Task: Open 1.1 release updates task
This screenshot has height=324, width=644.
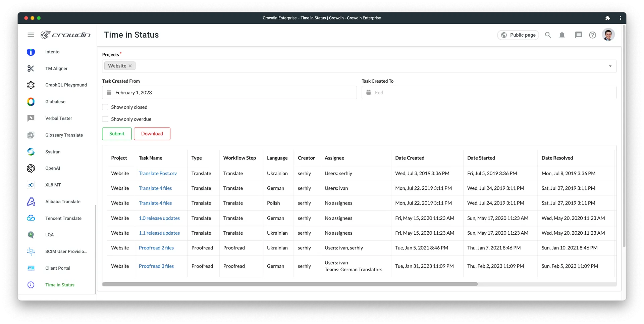Action: tap(159, 233)
